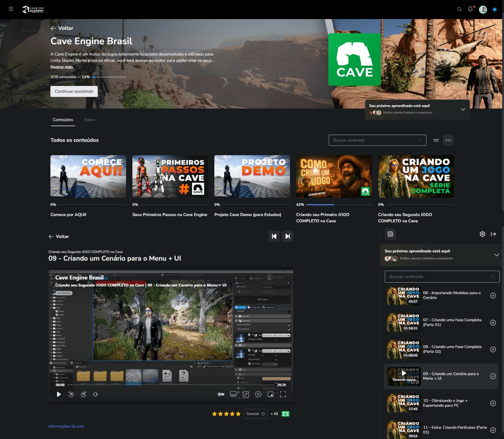Click the blue sparkle icon in top bar
The height and width of the screenshot is (439, 504).
tap(495, 9)
